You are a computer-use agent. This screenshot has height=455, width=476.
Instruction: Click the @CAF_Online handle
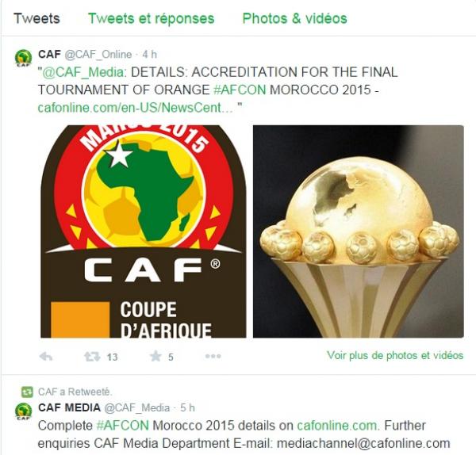click(x=98, y=55)
